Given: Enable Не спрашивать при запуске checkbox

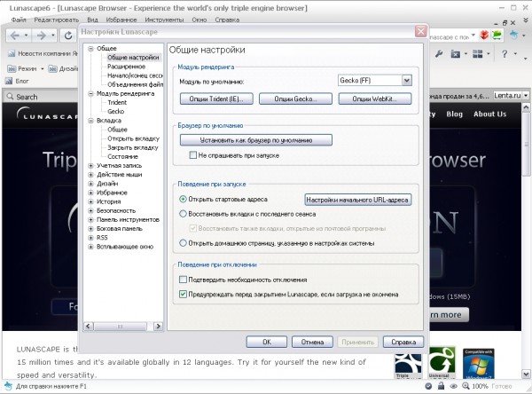Looking at the screenshot, I should 192,155.
